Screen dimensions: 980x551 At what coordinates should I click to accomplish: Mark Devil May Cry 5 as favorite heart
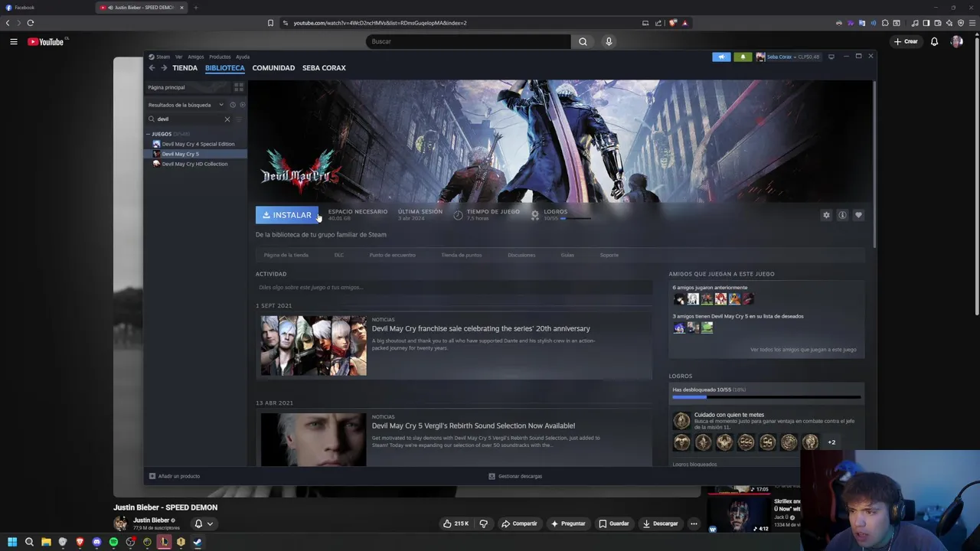pyautogui.click(x=858, y=215)
